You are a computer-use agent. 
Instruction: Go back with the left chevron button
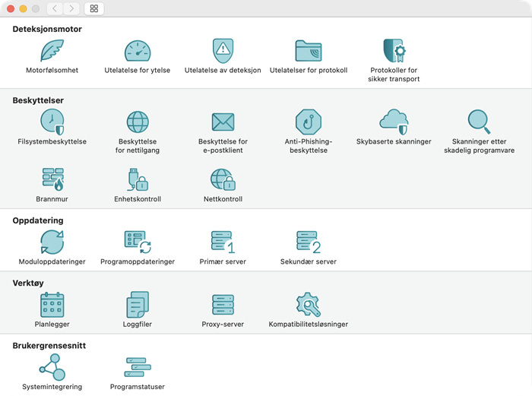coord(55,8)
